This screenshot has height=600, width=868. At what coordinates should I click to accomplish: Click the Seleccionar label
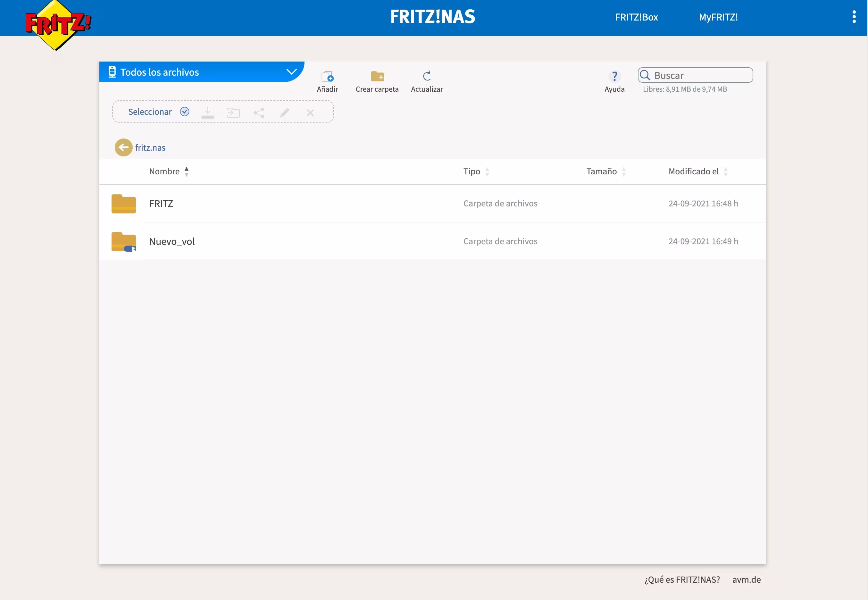click(x=150, y=112)
